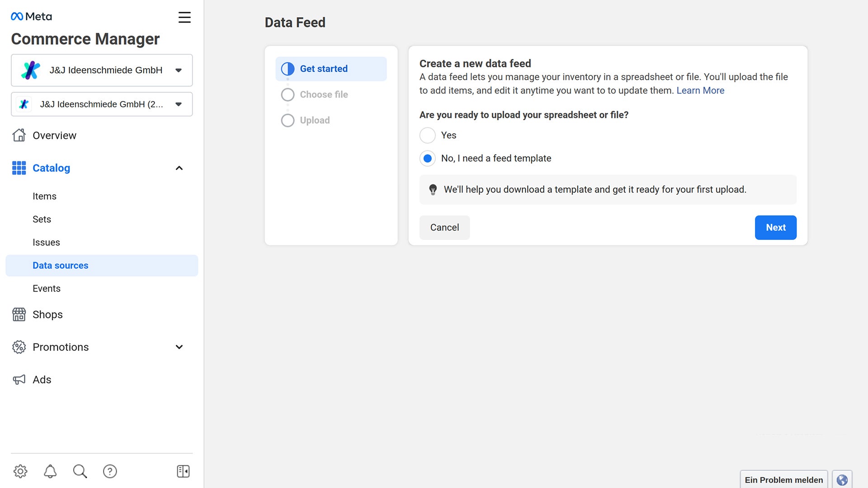Click the Next button to proceed

click(776, 227)
